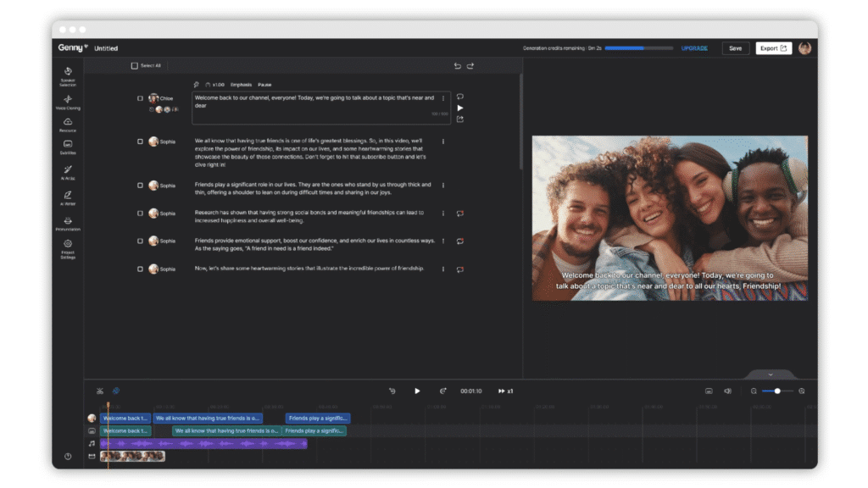Viewport: 868px width, 488px height.
Task: Click the Export button
Action: (x=773, y=48)
